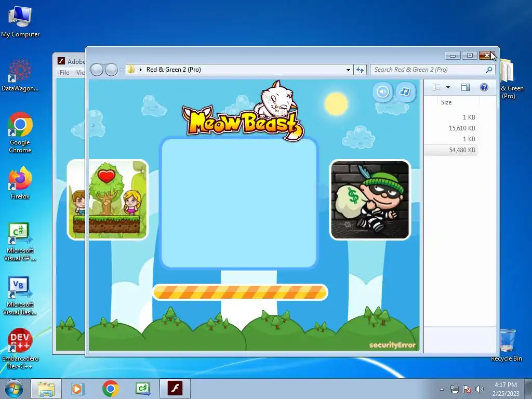
Task: Minimize the Explorer window
Action: pyautogui.click(x=453, y=55)
